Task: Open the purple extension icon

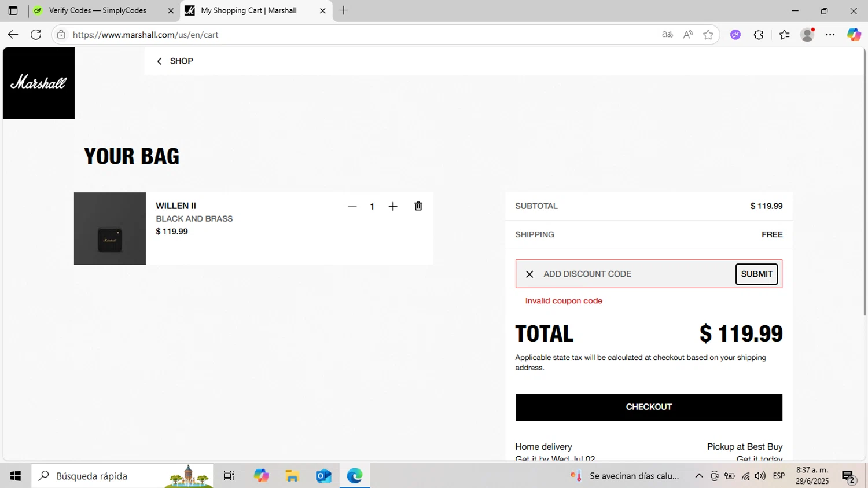Action: coord(735,35)
